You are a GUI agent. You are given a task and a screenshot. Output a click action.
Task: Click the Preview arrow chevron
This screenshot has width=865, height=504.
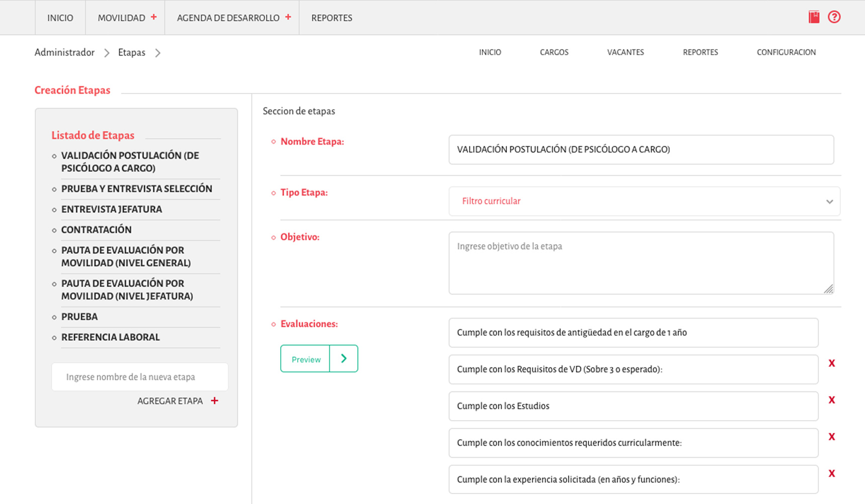click(344, 358)
